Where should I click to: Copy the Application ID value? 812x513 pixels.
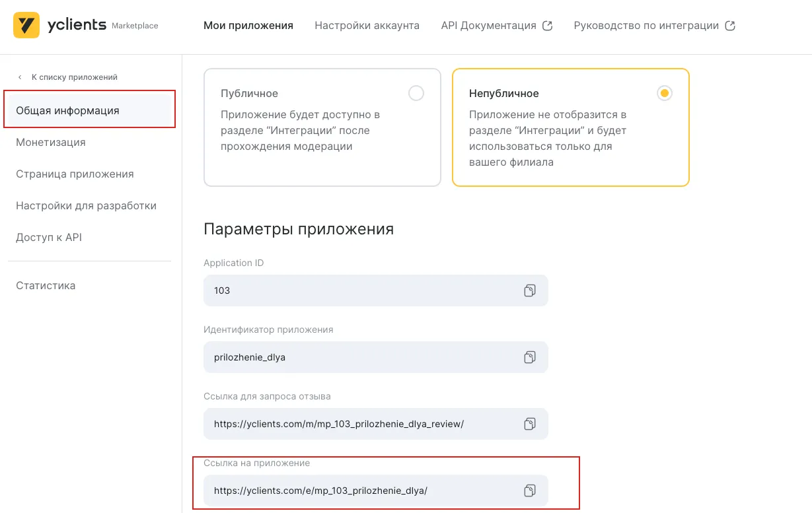click(x=529, y=291)
